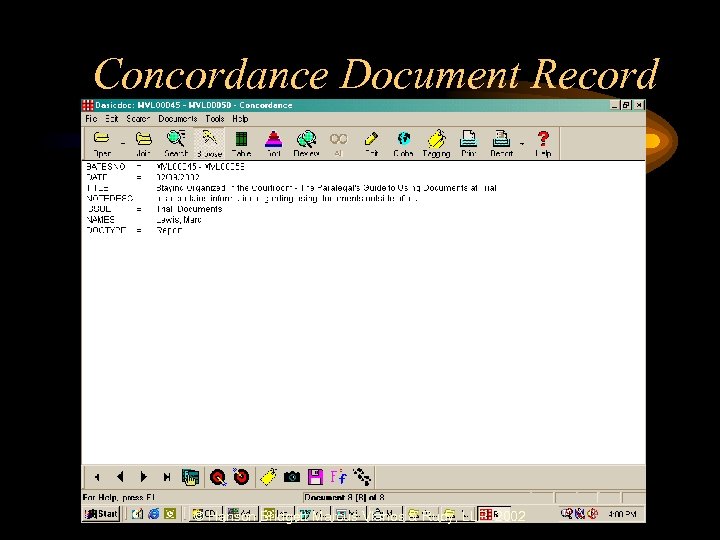Click the TITLE text 'Staying Organized in the Courtroom'

pos(224,188)
